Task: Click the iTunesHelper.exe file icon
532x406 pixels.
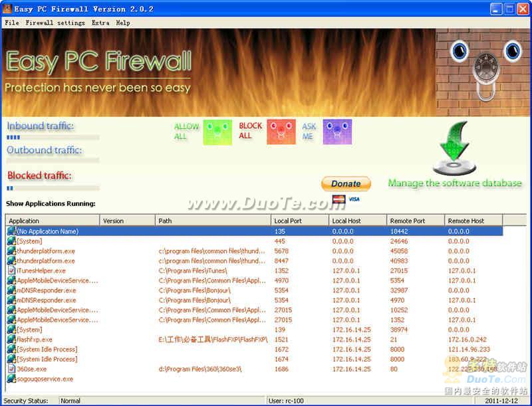Action: (11, 270)
